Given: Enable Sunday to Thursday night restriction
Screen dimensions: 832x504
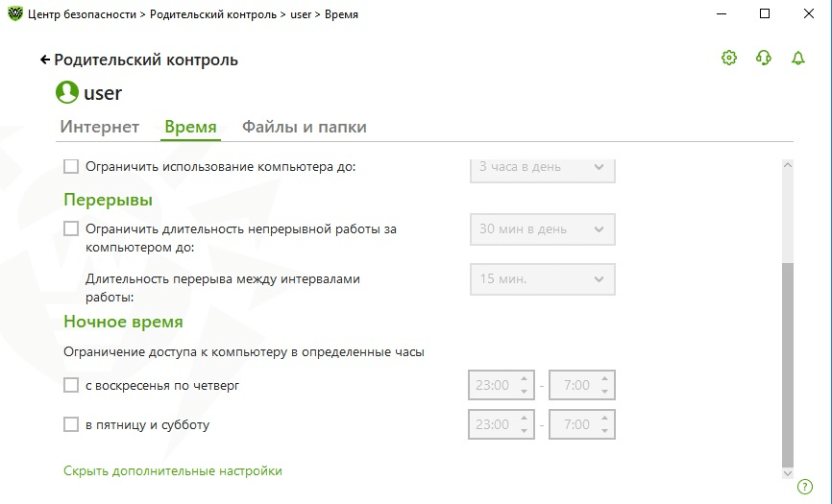Looking at the screenshot, I should (71, 385).
